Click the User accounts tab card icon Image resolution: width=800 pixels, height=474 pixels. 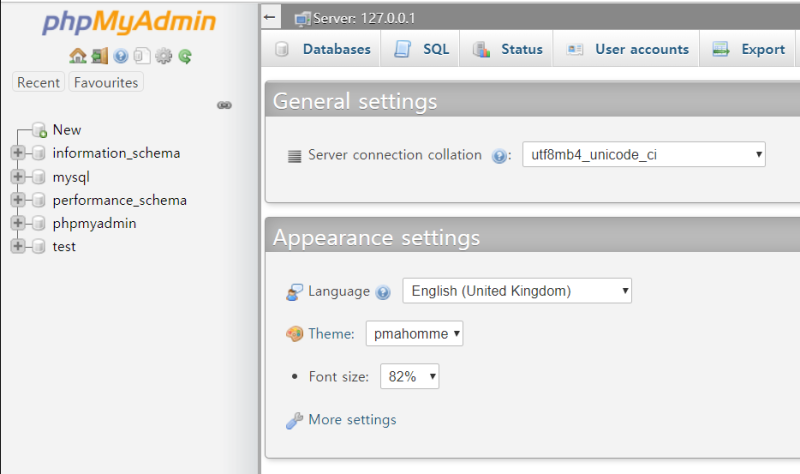(x=575, y=49)
